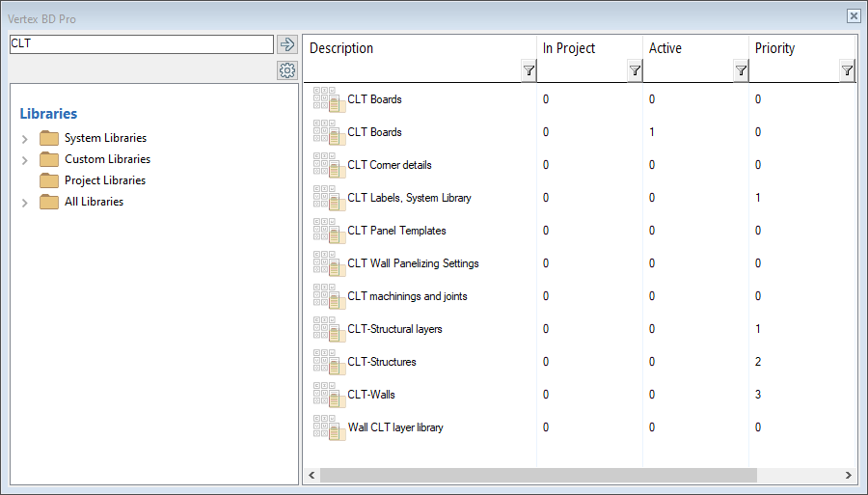The image size is (868, 495).
Task: Click the CLT Corner details library icon
Action: [x=329, y=165]
